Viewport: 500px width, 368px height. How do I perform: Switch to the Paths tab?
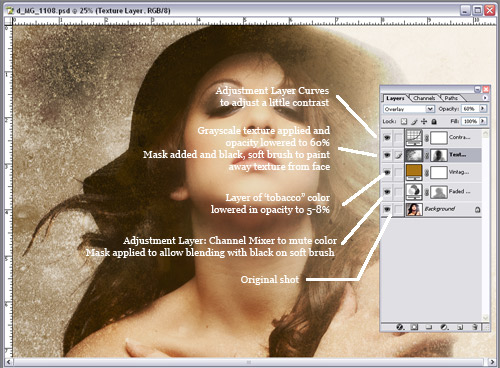coord(451,98)
